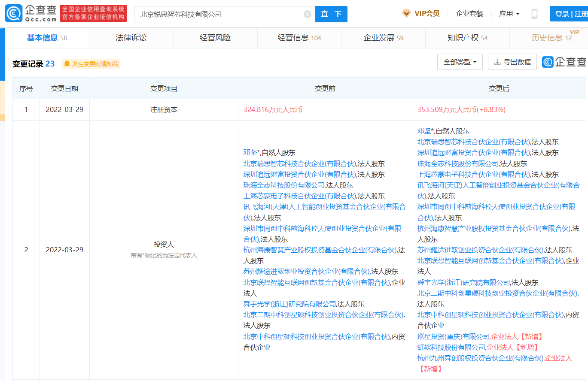The height and width of the screenshot is (381, 588).
Task: Open 杭州海康智慧产业股权投资基金 in 变更后 column
Action: [494, 228]
